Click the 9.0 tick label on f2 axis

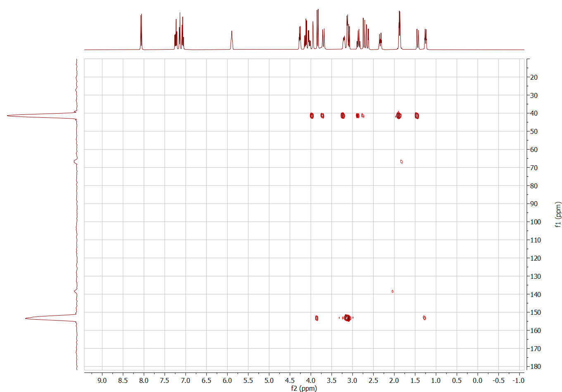102,380
